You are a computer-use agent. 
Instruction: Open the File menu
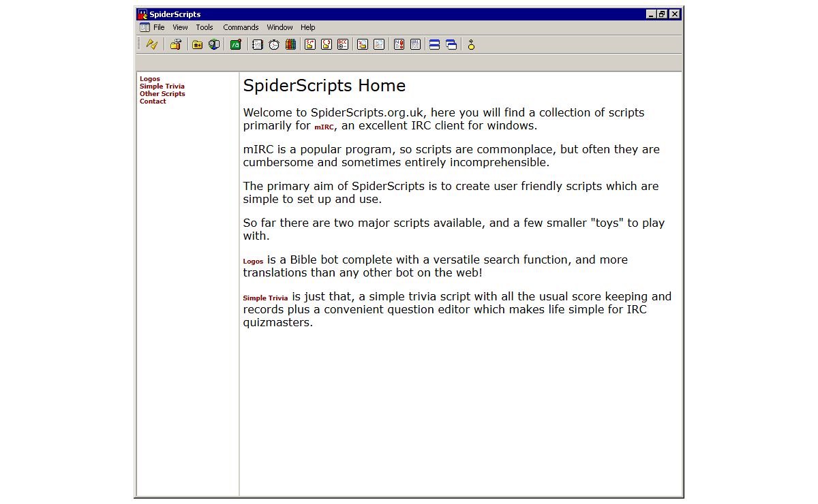[x=159, y=27]
